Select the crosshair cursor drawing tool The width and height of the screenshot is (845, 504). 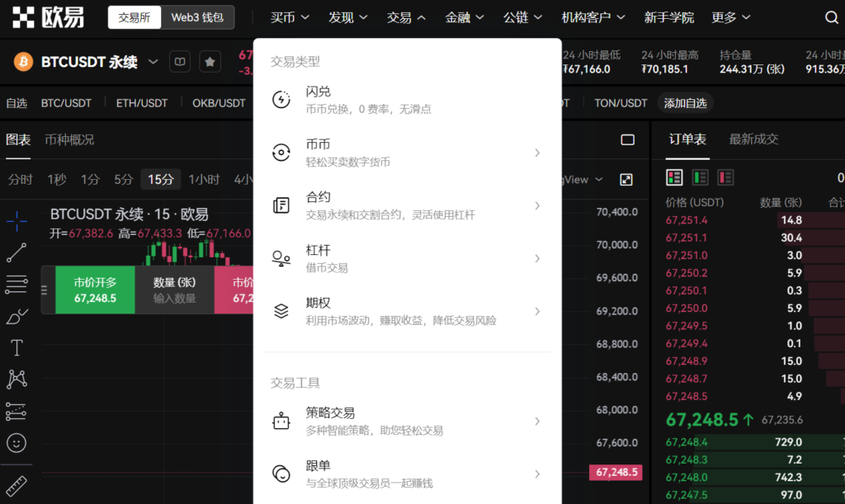click(17, 220)
